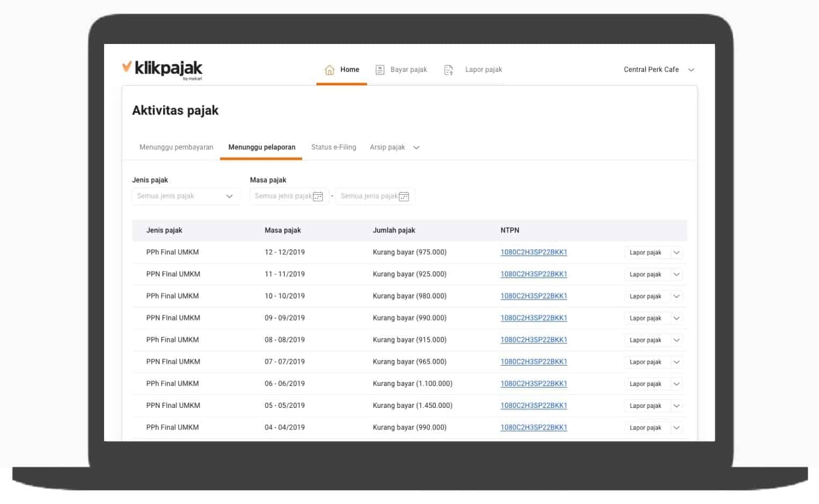
Task: Click Lapor pajak for 07 - 07/2019
Action: point(646,362)
